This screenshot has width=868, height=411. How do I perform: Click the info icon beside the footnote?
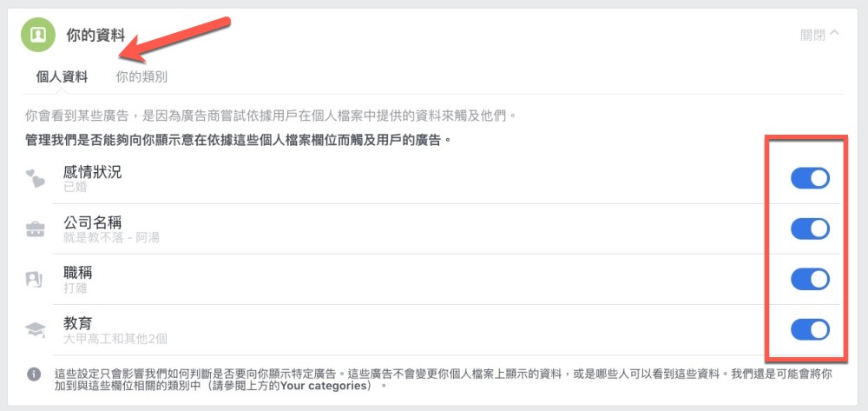(34, 375)
